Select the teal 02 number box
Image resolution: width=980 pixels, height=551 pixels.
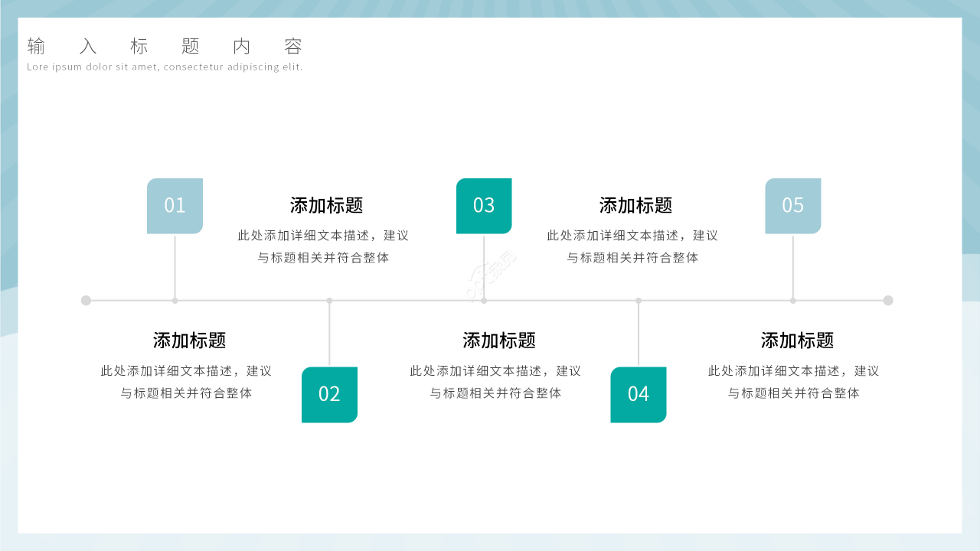coord(329,395)
